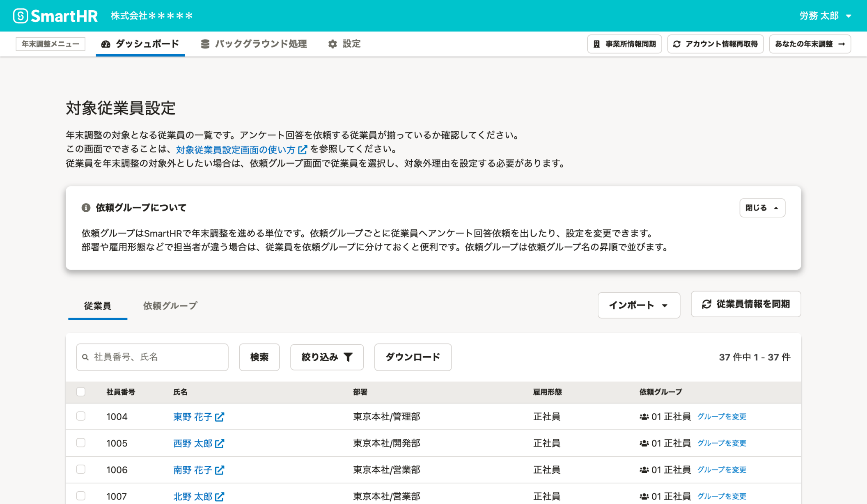867x504 pixels.
Task: Click employee number 1004 cell
Action: (117, 417)
